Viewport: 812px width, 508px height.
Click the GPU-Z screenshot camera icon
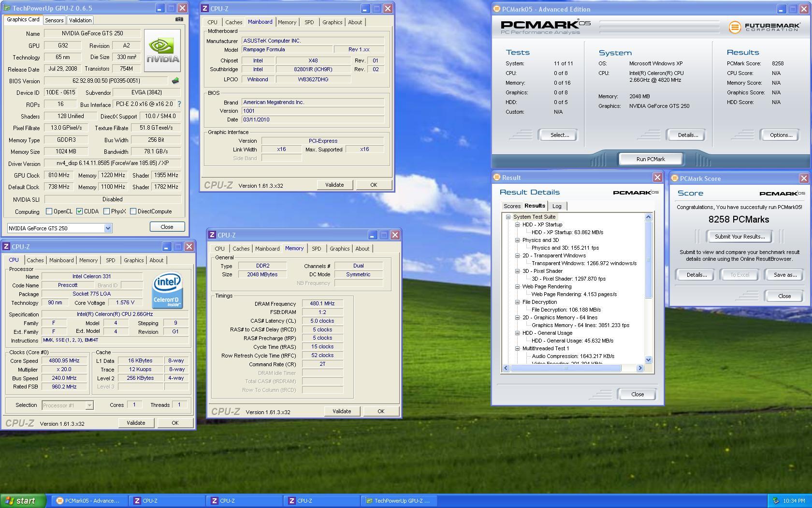click(179, 19)
